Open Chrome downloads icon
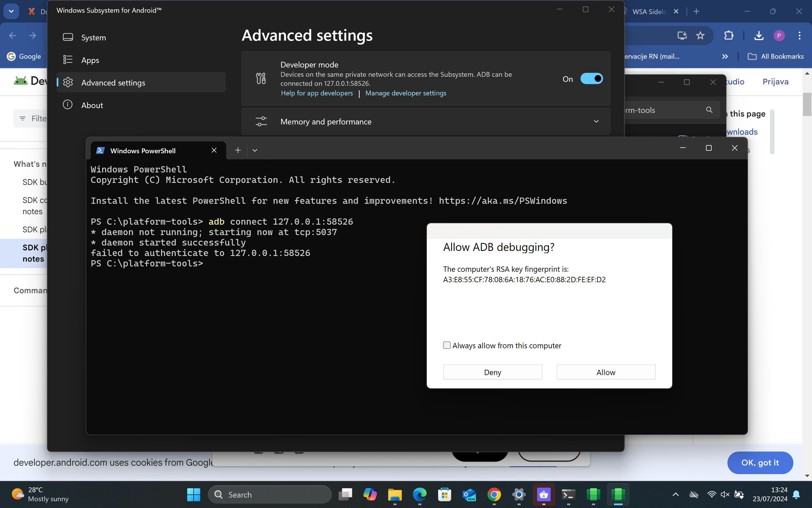Viewport: 812px width, 508px height. [759, 36]
